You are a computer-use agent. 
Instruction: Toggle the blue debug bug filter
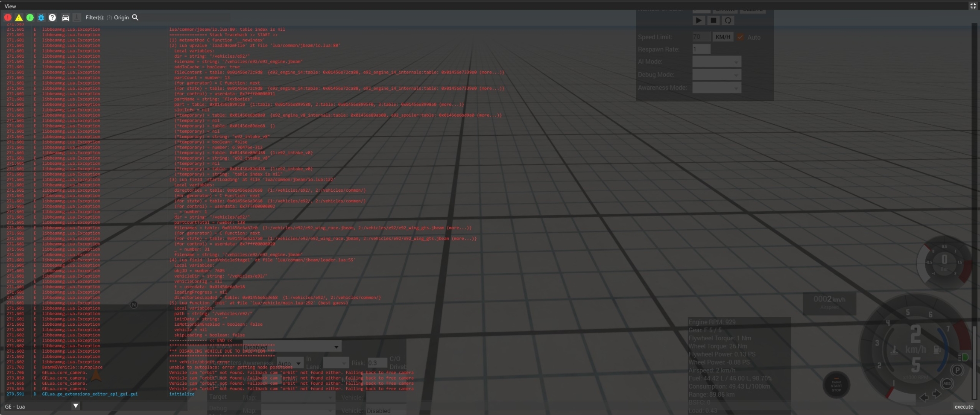coord(41,18)
